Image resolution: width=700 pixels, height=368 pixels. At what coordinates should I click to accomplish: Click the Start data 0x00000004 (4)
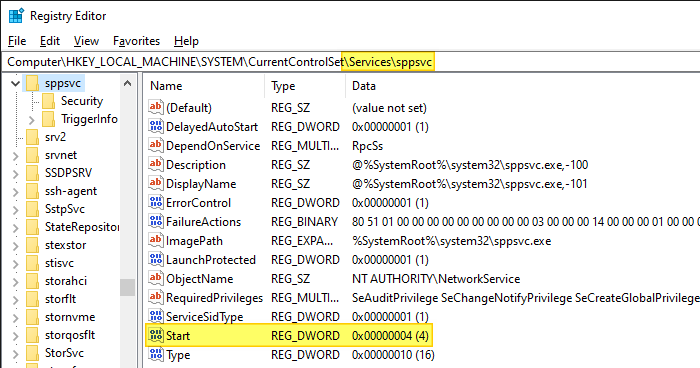pos(390,335)
